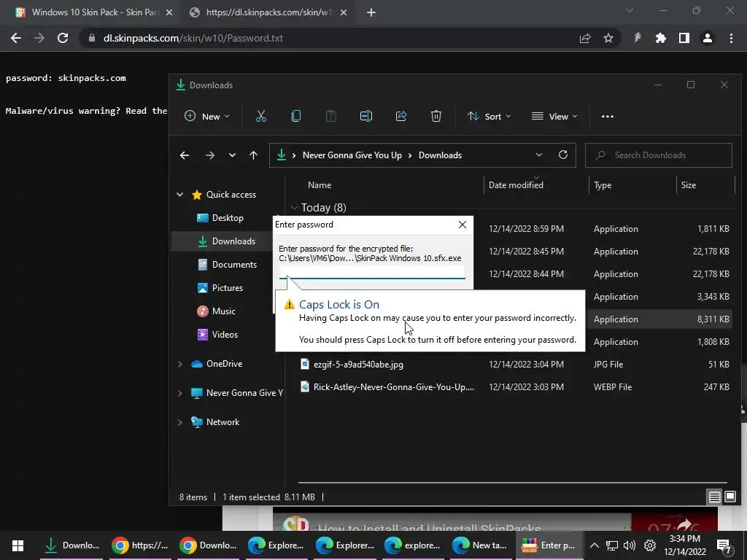Open the Chrome profile avatar icon

(708, 38)
